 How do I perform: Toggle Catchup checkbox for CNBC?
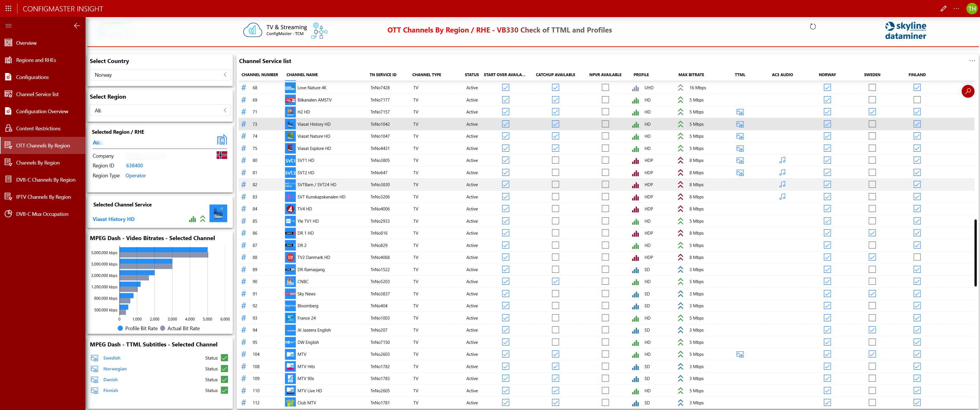[x=556, y=282]
